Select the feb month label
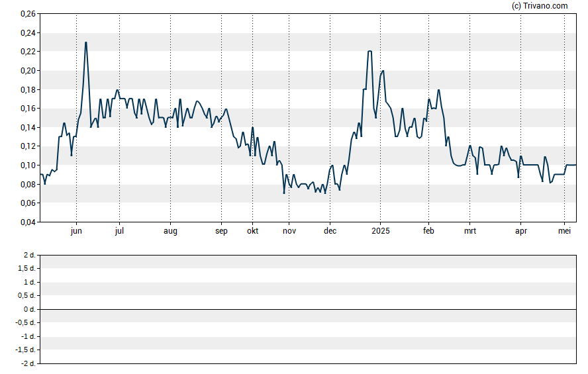 pos(428,231)
